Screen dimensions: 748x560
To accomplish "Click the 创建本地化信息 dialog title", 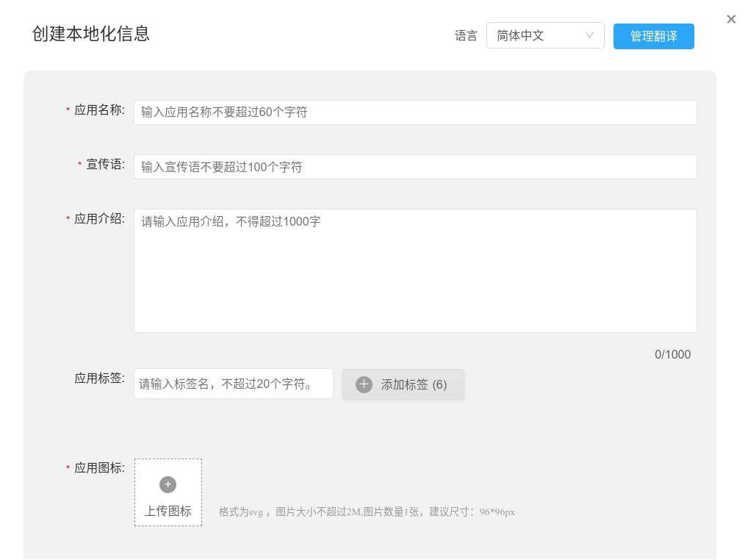I will [91, 34].
